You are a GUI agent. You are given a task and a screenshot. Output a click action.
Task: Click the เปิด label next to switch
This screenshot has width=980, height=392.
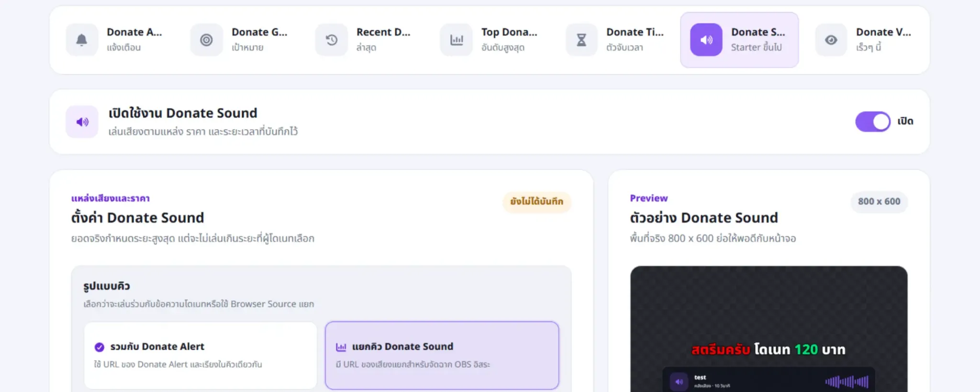point(905,122)
